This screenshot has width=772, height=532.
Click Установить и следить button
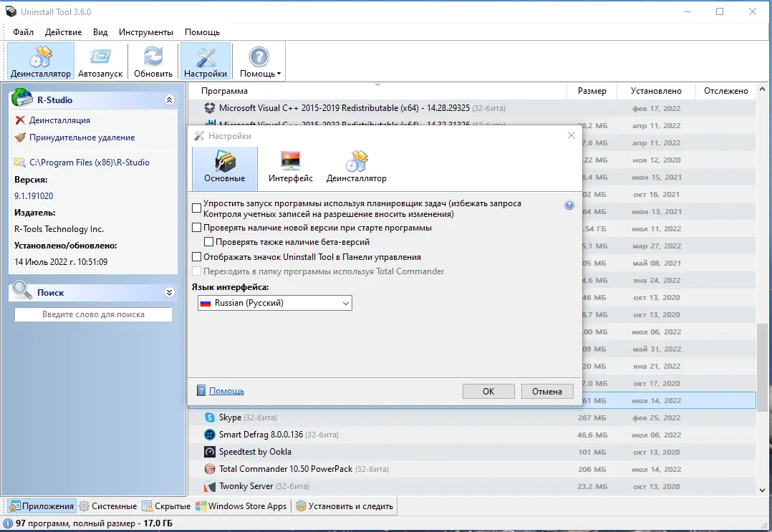pyautogui.click(x=344, y=506)
